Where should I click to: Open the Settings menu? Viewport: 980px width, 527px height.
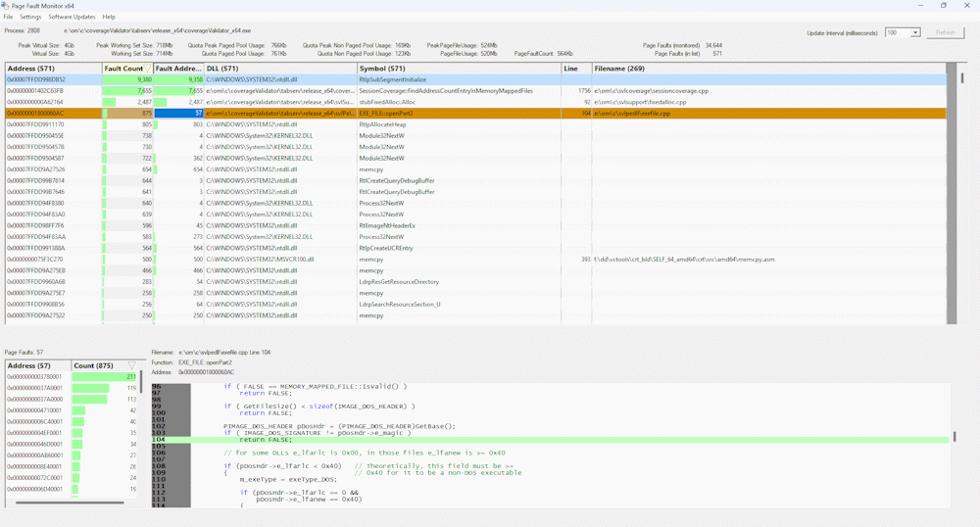point(30,17)
